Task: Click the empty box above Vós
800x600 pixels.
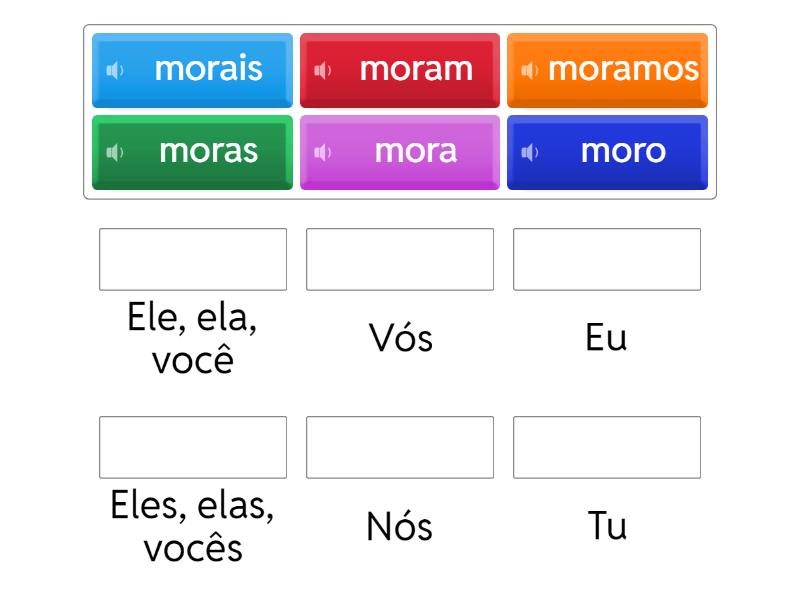Action: coord(400,259)
